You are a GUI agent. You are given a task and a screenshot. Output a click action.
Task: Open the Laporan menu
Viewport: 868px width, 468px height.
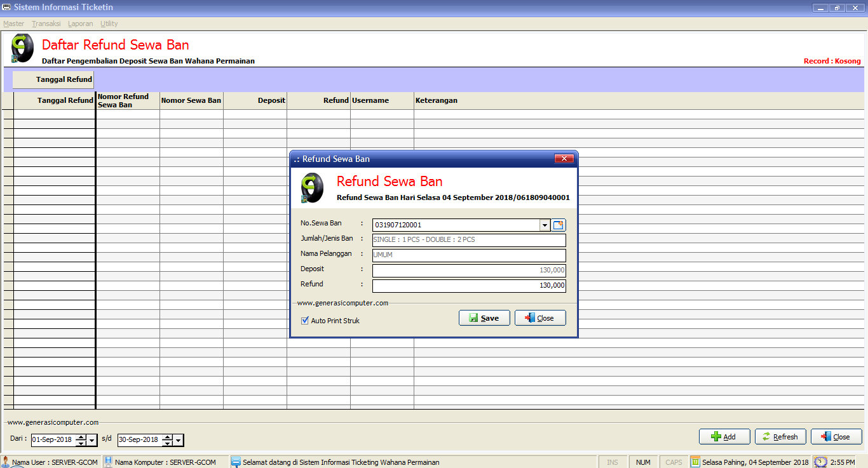coord(80,23)
